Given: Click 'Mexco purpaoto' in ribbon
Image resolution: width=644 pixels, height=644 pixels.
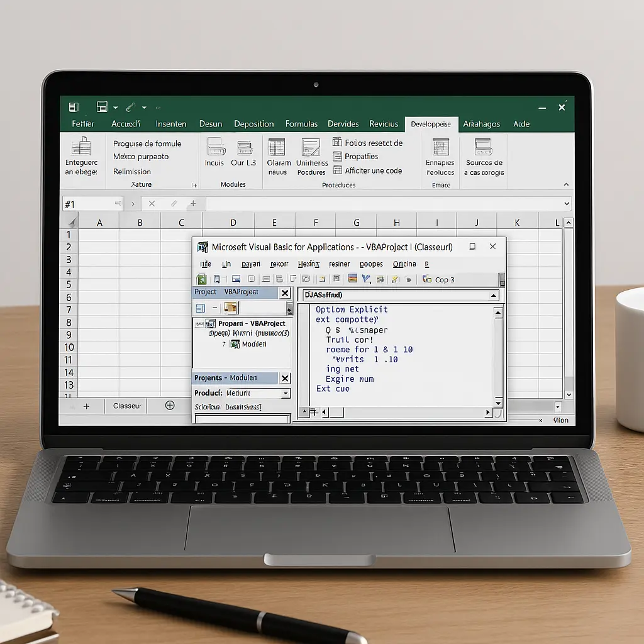Looking at the screenshot, I should (x=141, y=157).
